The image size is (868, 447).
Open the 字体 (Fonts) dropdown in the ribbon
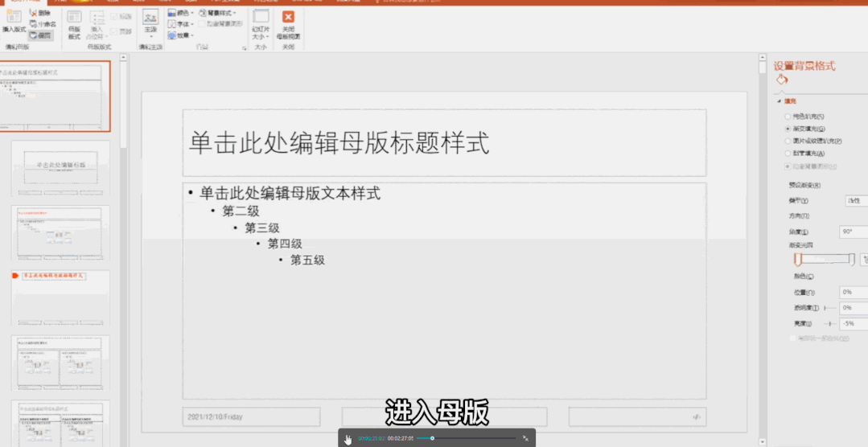point(180,24)
